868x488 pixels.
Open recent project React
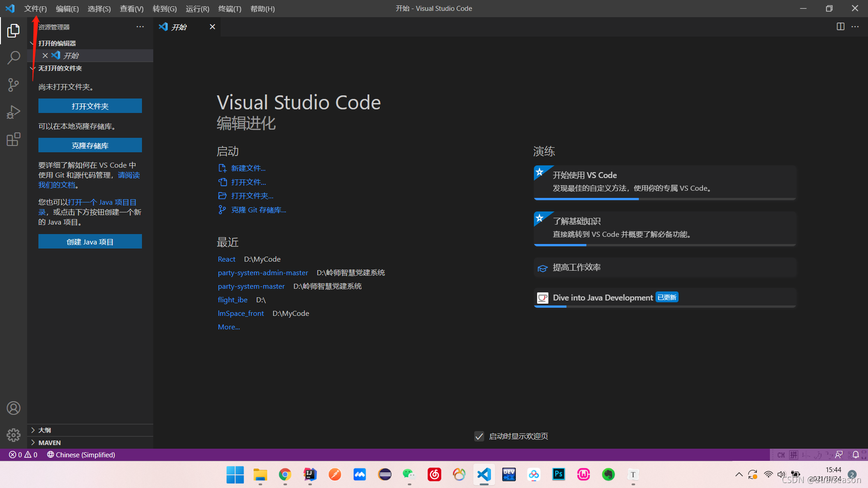(226, 259)
